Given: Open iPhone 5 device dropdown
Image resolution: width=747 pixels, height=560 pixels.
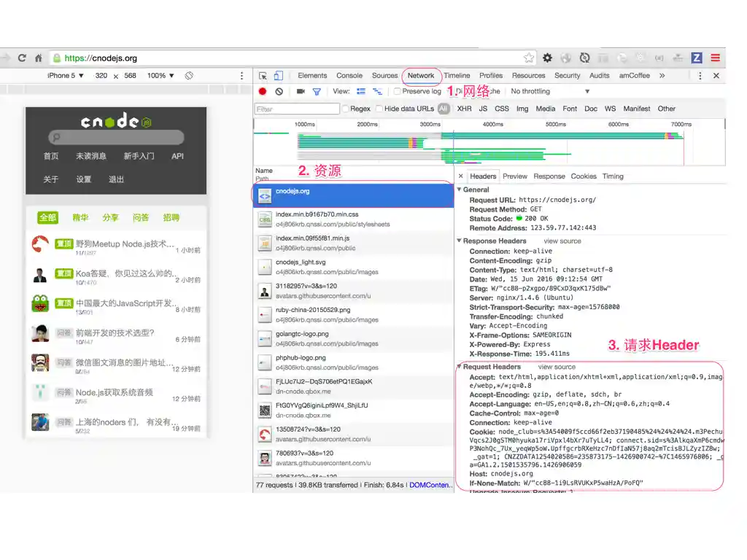Looking at the screenshot, I should pyautogui.click(x=65, y=76).
